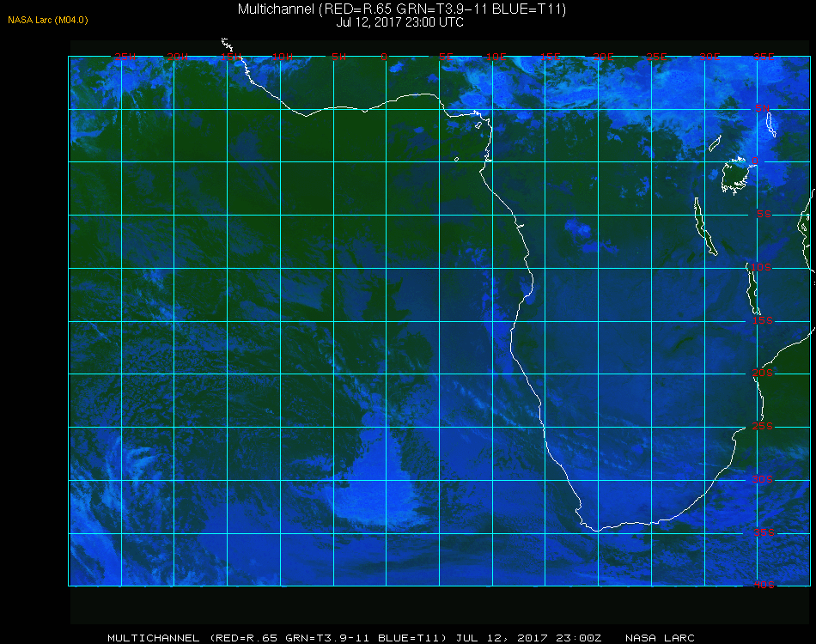The width and height of the screenshot is (816, 644).
Task: Click the 10E longitude label
Action: 496,57
